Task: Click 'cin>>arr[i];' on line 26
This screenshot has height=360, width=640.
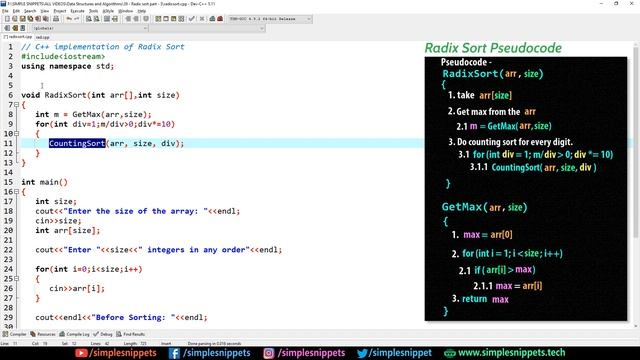Action: [77, 289]
